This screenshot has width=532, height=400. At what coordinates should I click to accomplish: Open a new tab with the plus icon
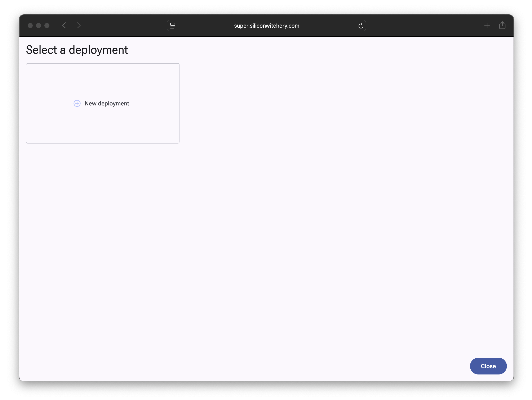point(487,25)
